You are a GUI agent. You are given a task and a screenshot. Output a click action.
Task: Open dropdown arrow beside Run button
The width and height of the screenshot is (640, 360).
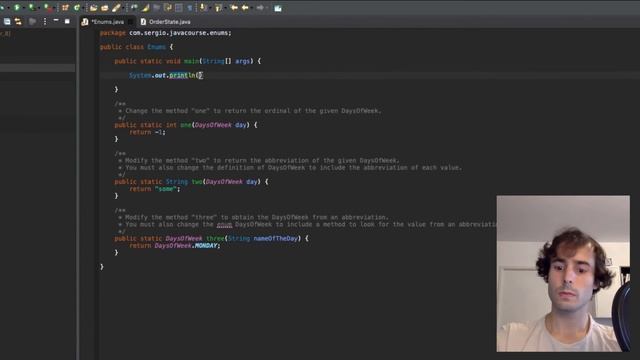[x=24, y=8]
